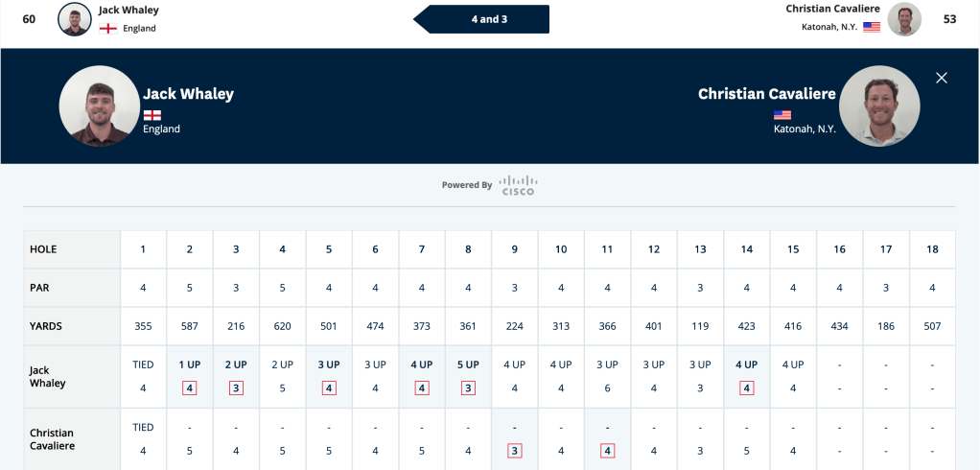Open Christian Cavaliere's large profile photo
The image size is (980, 470).
click(879, 106)
